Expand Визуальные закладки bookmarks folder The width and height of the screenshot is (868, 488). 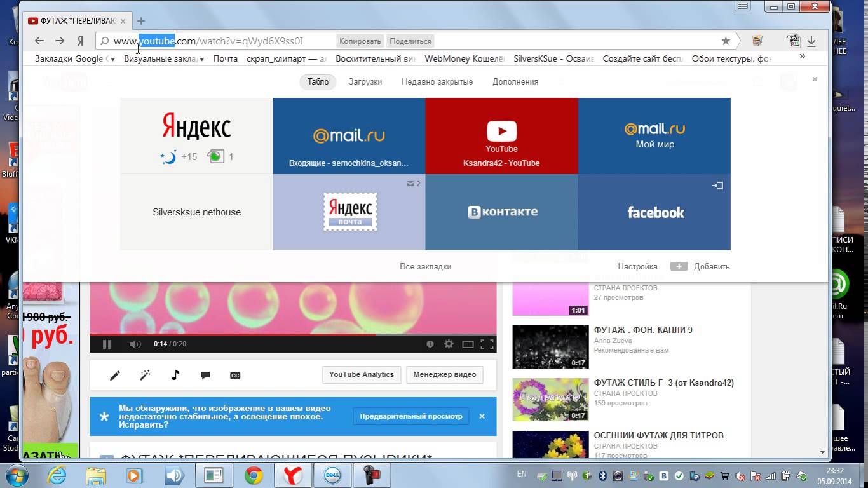(x=164, y=58)
